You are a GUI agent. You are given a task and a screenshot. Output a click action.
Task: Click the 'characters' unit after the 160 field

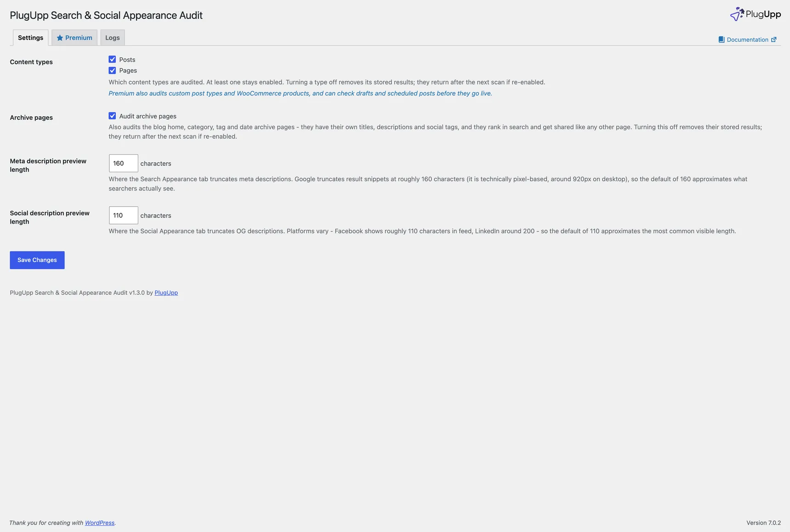[156, 163]
